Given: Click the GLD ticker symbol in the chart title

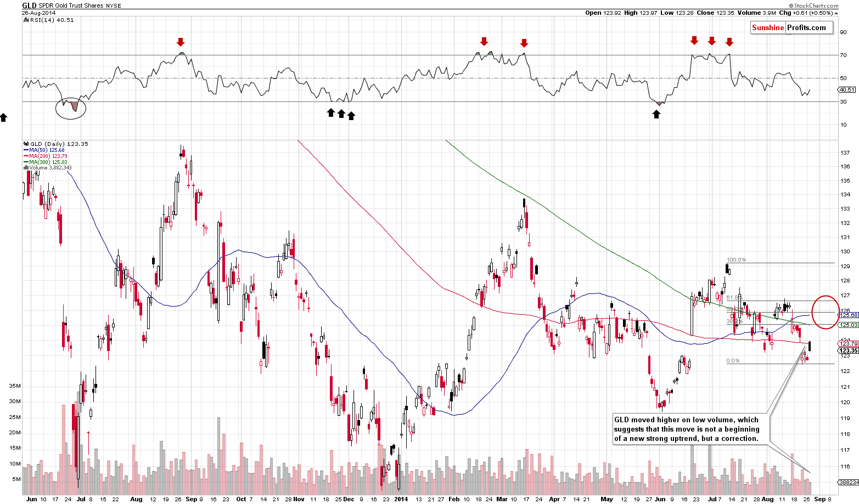Looking at the screenshot, I should 29,5.
